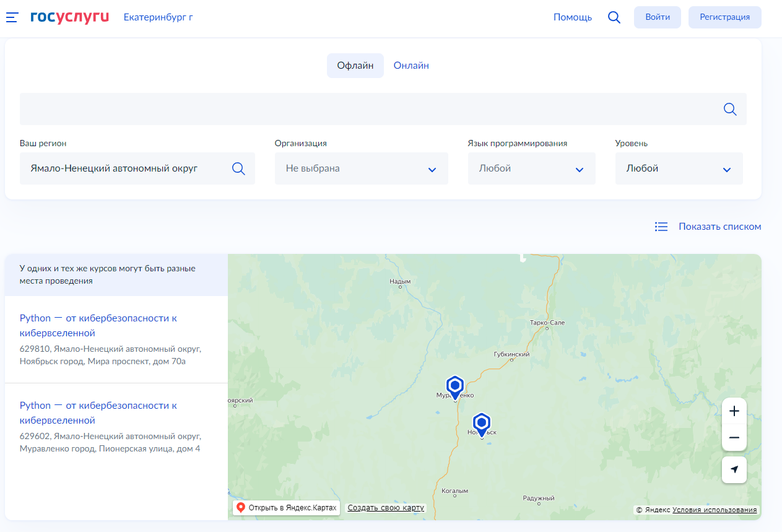Click the Надым label on map

coord(400,282)
